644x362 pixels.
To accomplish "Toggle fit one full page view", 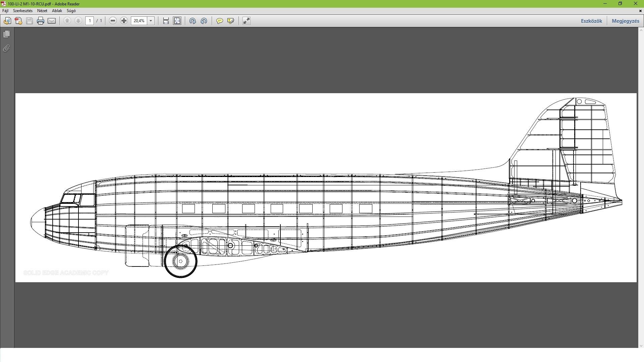I will (x=177, y=21).
